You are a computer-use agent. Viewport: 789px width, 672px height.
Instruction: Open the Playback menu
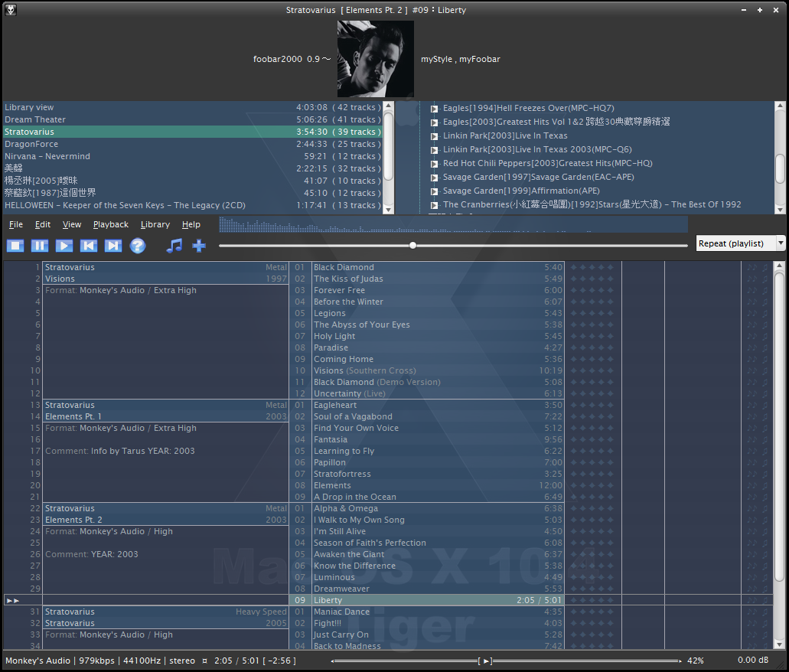pyautogui.click(x=111, y=224)
